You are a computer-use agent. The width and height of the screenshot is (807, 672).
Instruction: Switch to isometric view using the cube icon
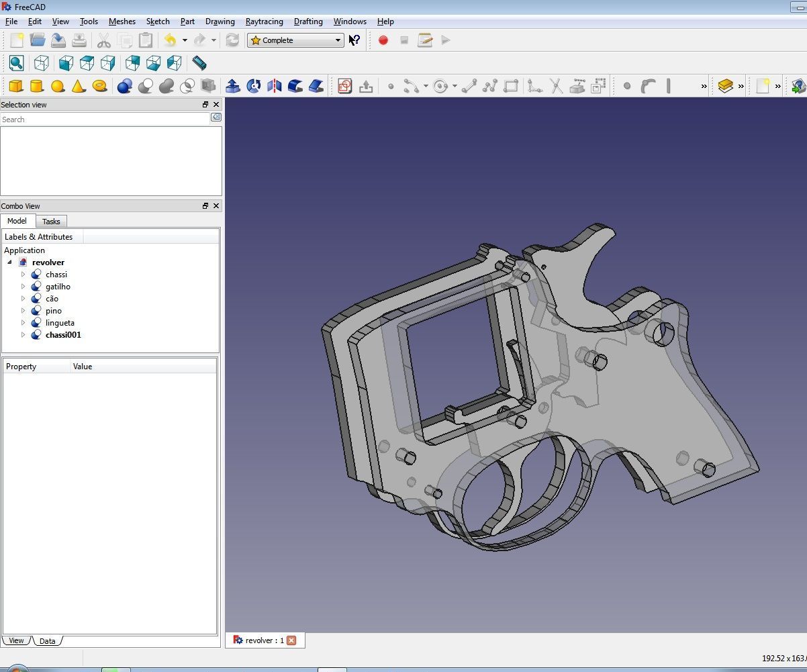pos(41,62)
